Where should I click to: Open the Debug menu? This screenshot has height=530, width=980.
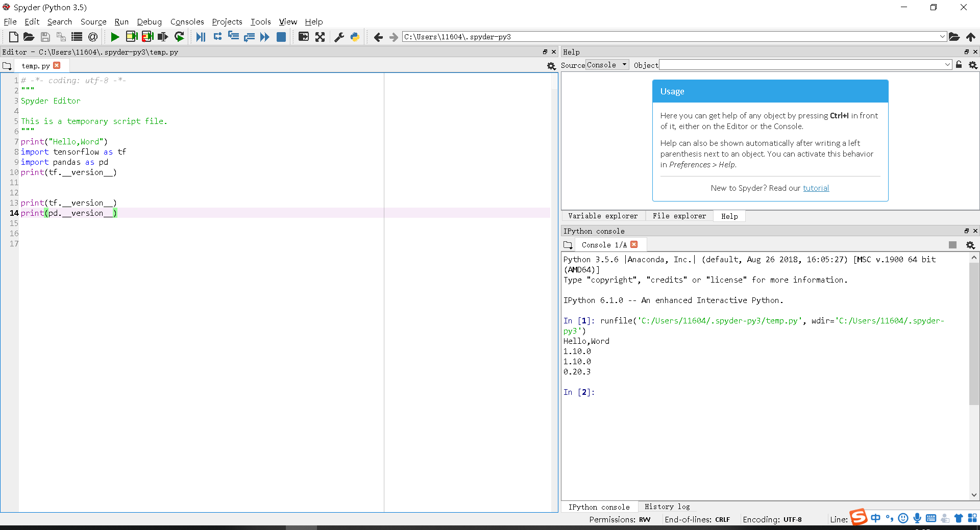[x=149, y=21]
